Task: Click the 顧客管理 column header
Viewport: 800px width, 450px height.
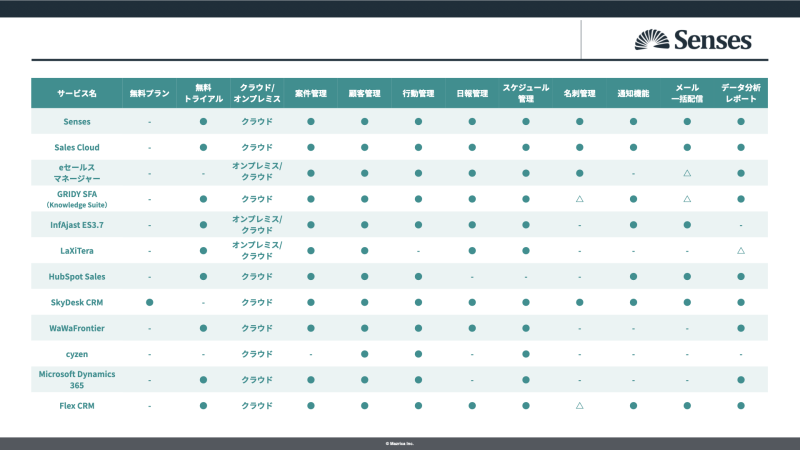Action: 364,93
